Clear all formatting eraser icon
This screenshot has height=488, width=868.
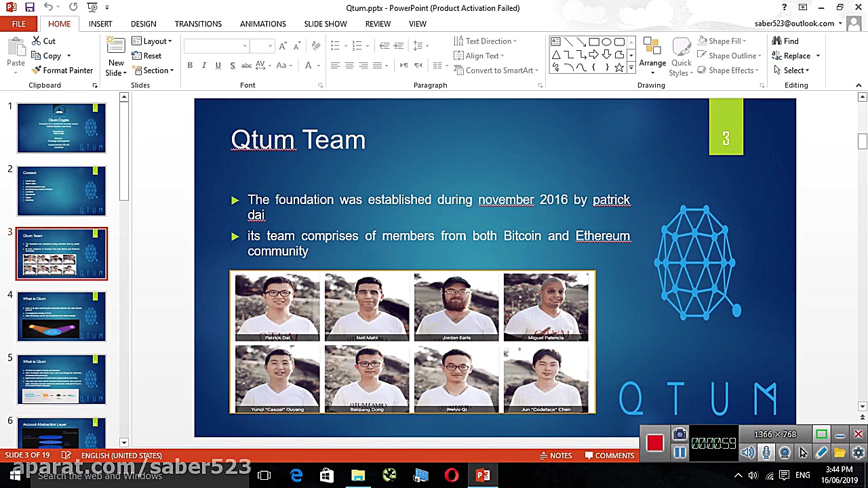click(x=315, y=46)
